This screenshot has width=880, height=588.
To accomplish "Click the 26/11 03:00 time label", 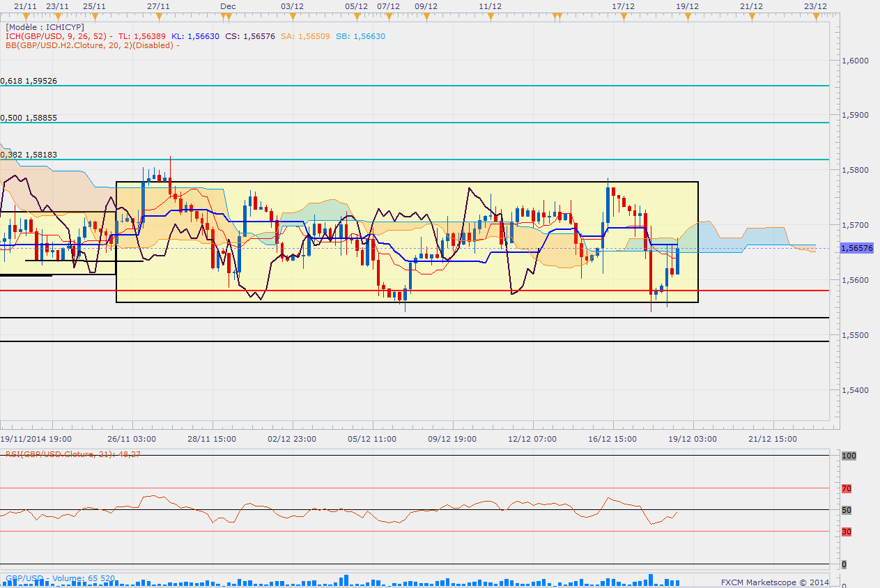I will (132, 439).
